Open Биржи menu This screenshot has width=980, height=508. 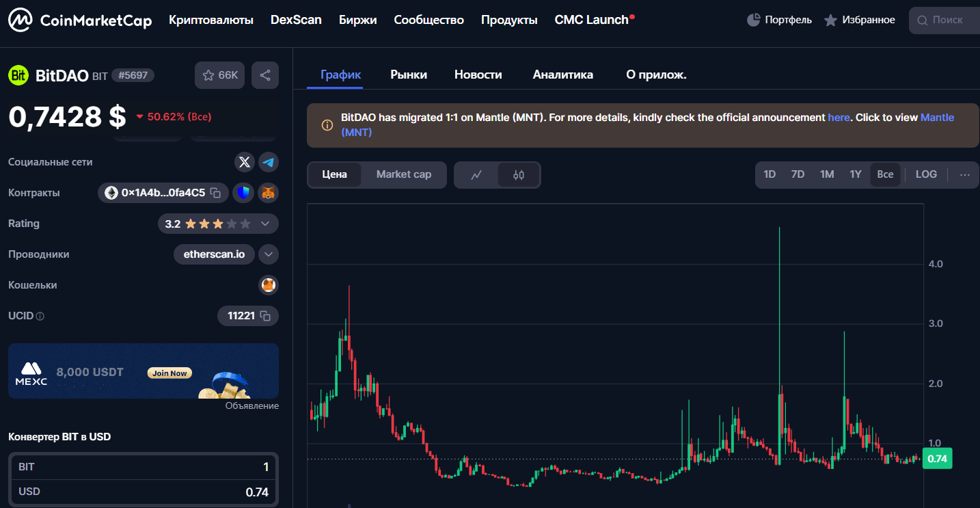[x=358, y=20]
